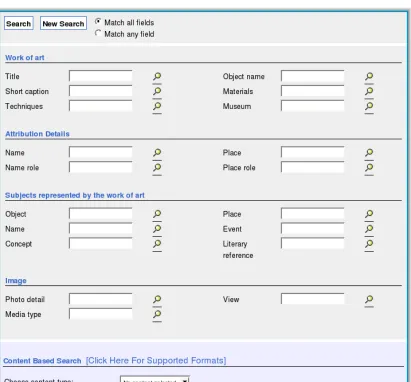Click into the Short caption text box
Viewport: 411px width, 382px height.
coord(101,91)
